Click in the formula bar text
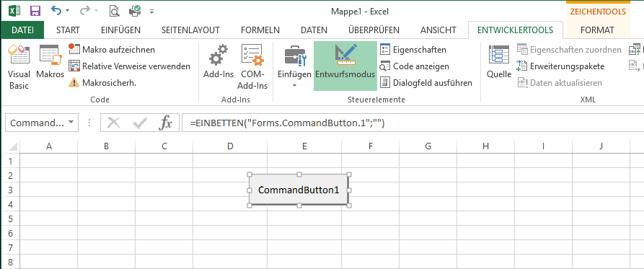The width and height of the screenshot is (644, 269). tap(287, 123)
